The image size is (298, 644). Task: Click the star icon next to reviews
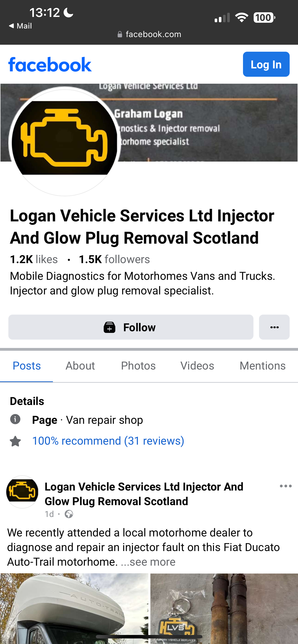pyautogui.click(x=15, y=441)
